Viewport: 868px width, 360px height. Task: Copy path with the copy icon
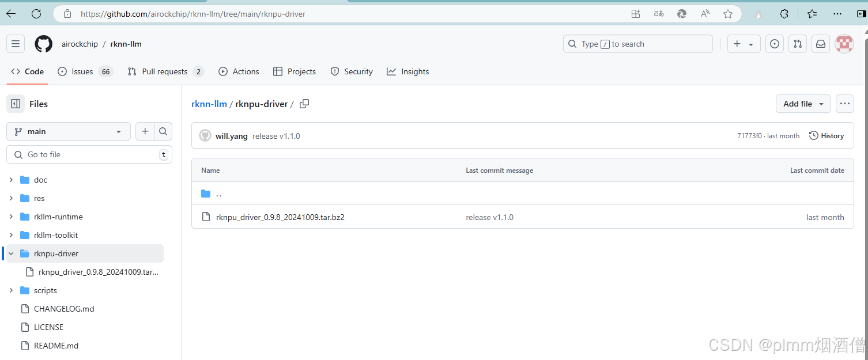click(304, 104)
